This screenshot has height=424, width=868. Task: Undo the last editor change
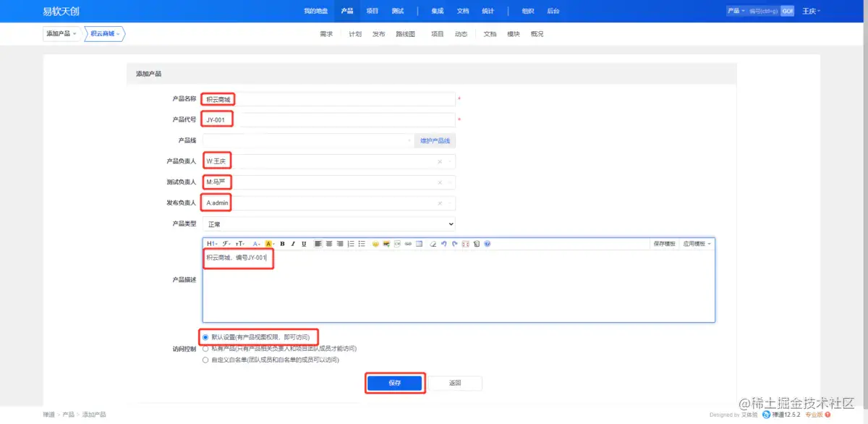point(443,244)
